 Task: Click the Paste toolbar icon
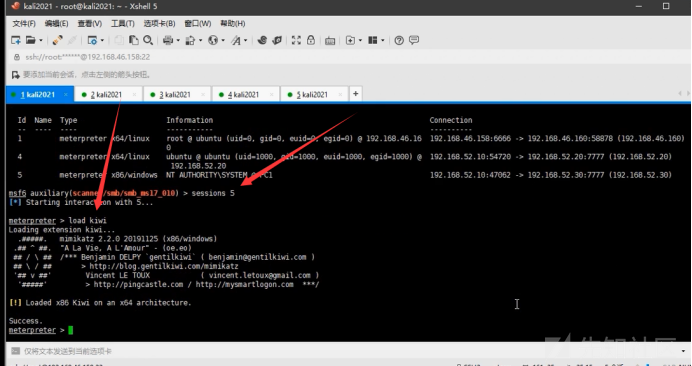point(134,41)
